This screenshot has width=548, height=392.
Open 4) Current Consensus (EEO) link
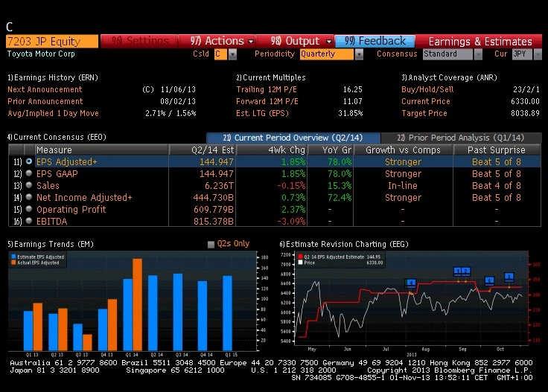[x=57, y=137]
